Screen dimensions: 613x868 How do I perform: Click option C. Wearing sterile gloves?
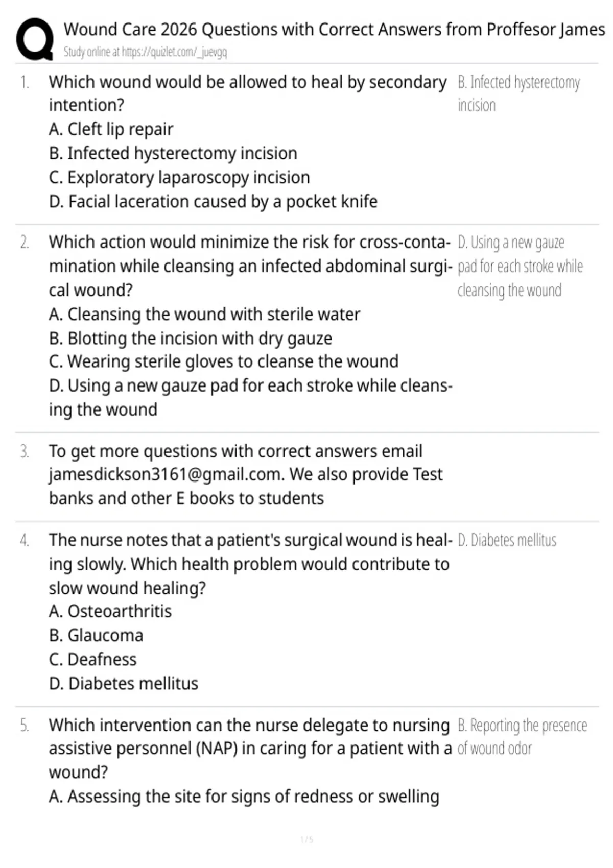click(224, 361)
